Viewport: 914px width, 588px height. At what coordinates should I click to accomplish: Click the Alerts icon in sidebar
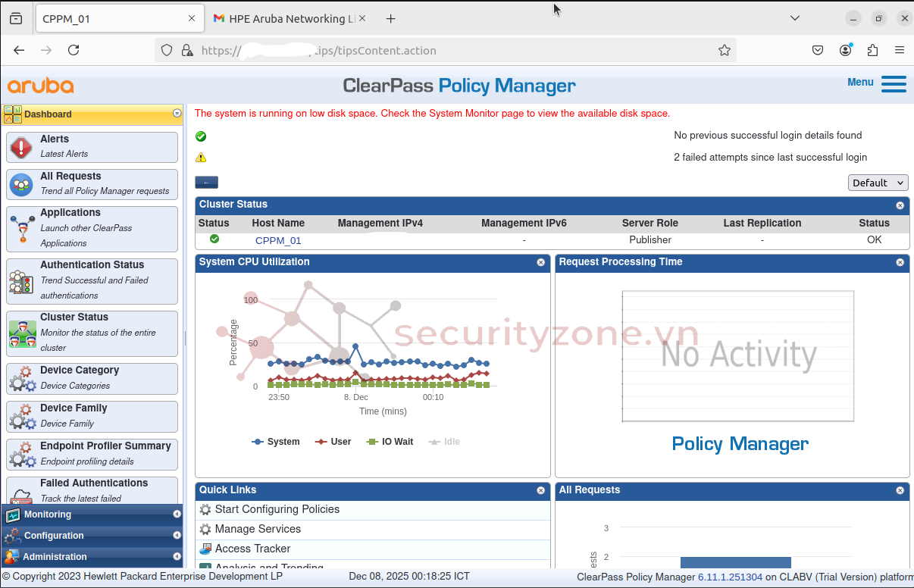point(21,147)
